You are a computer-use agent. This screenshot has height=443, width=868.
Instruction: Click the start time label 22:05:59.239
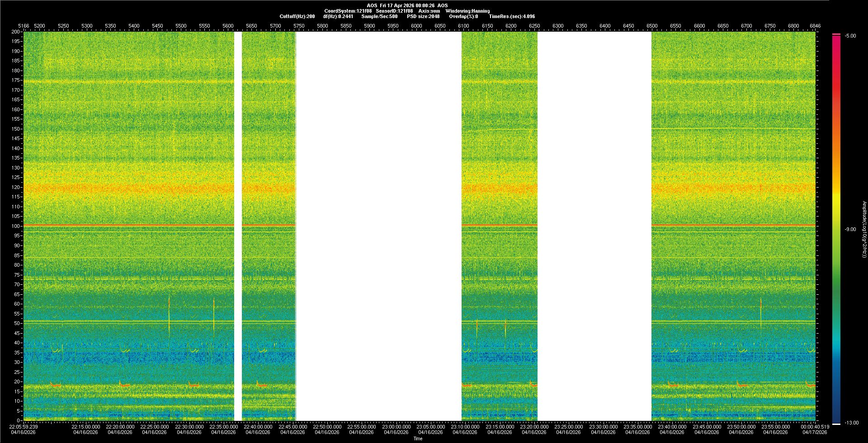(x=24, y=427)
